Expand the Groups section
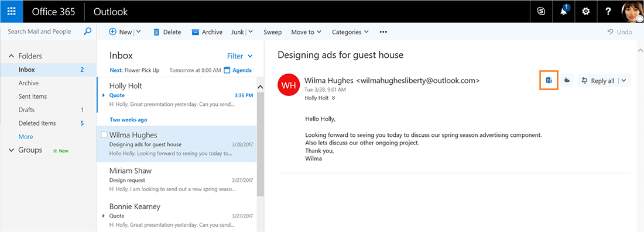This screenshot has width=644, height=235. click(x=11, y=150)
